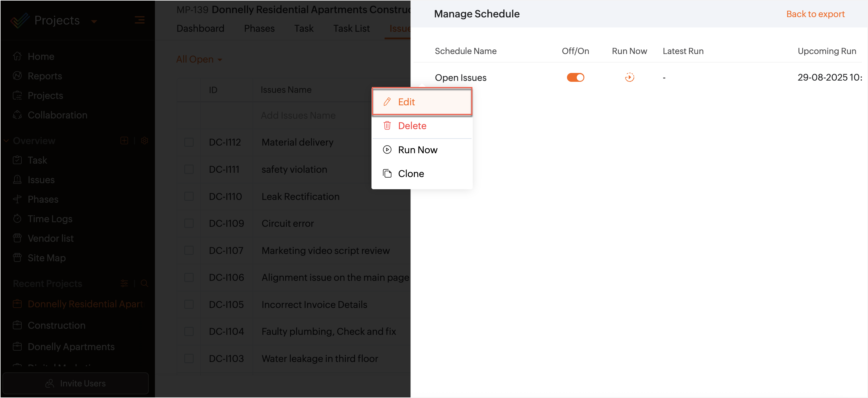Click the Clone icon in context menu
The height and width of the screenshot is (398, 868).
click(x=387, y=174)
